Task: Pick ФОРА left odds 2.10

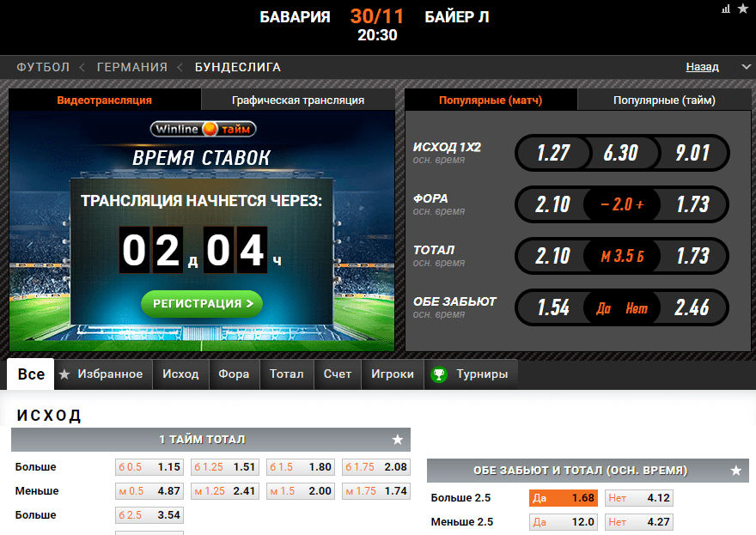Action: tap(552, 204)
